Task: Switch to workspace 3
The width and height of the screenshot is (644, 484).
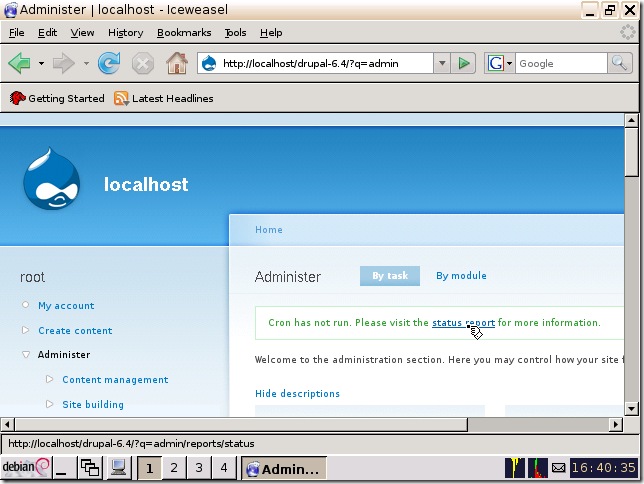Action: click(199, 468)
